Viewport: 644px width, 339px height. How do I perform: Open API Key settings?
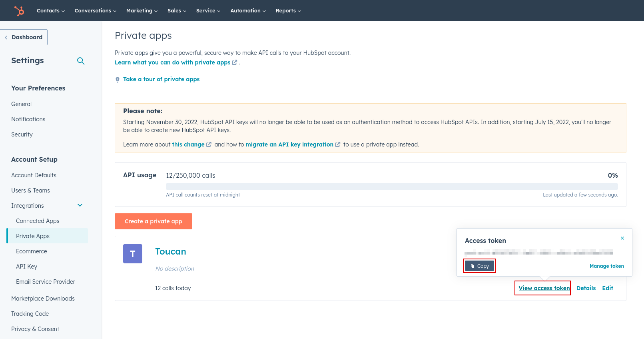pos(27,267)
